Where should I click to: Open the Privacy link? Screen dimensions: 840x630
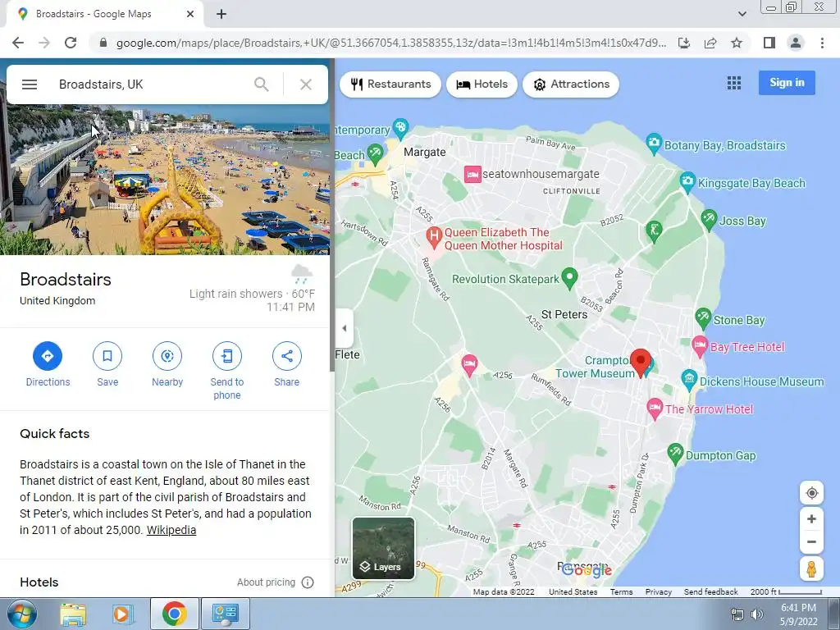[659, 591]
